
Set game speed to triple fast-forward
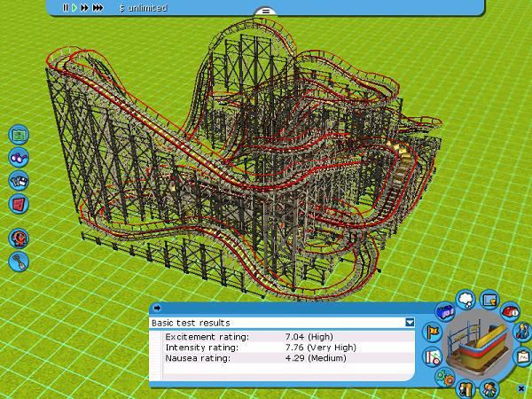point(98,7)
